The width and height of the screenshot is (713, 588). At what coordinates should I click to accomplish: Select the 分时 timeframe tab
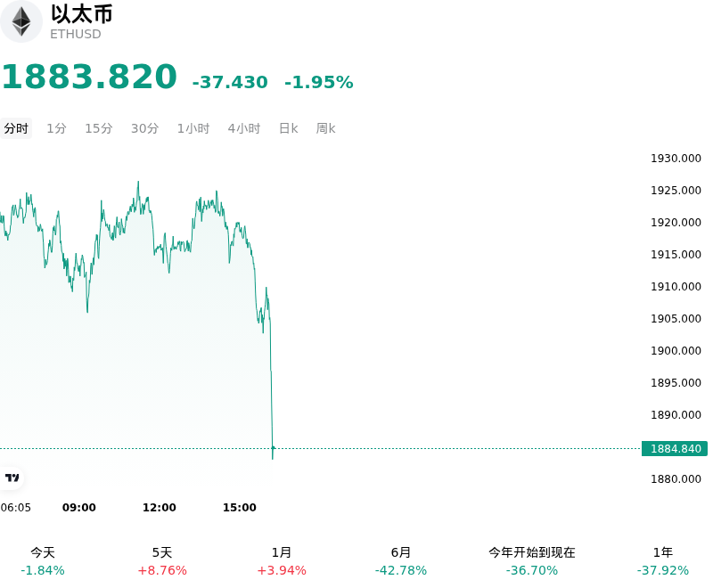tap(16, 128)
